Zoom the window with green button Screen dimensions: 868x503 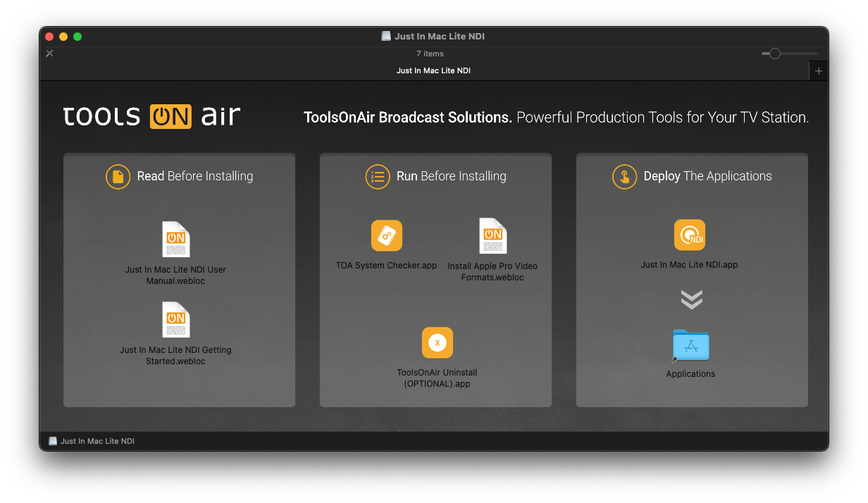[x=77, y=37]
